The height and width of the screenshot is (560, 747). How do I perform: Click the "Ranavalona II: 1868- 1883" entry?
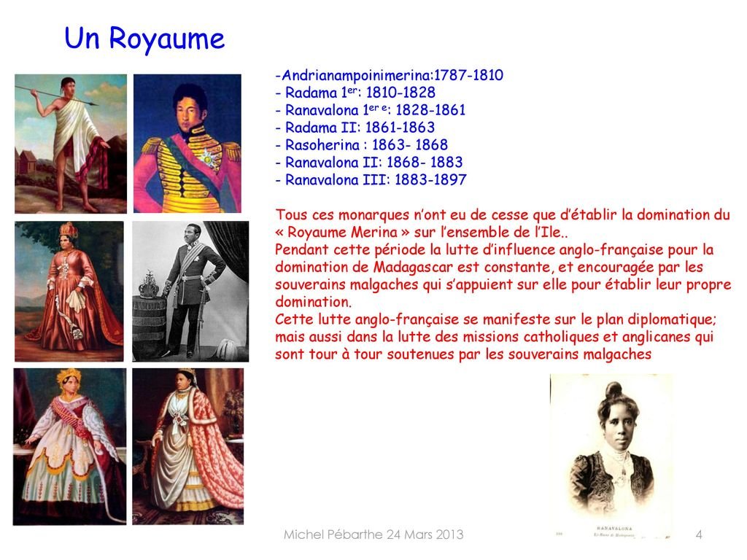(x=368, y=163)
